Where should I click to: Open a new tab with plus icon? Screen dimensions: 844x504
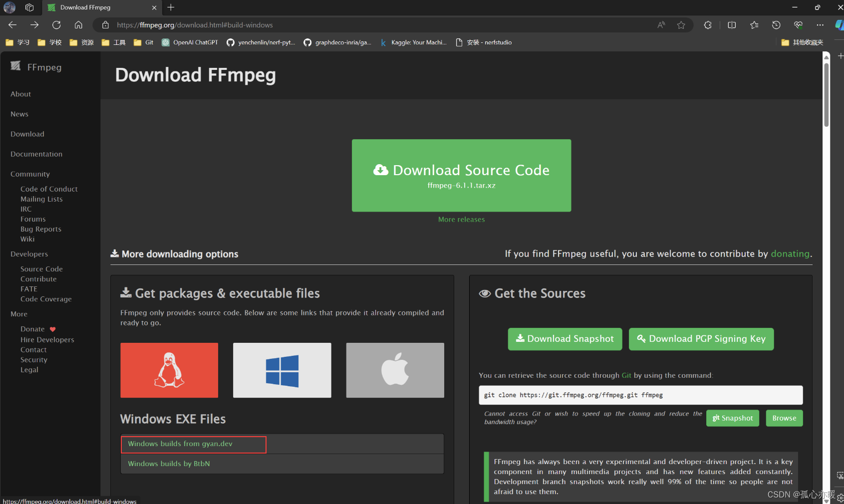(171, 7)
